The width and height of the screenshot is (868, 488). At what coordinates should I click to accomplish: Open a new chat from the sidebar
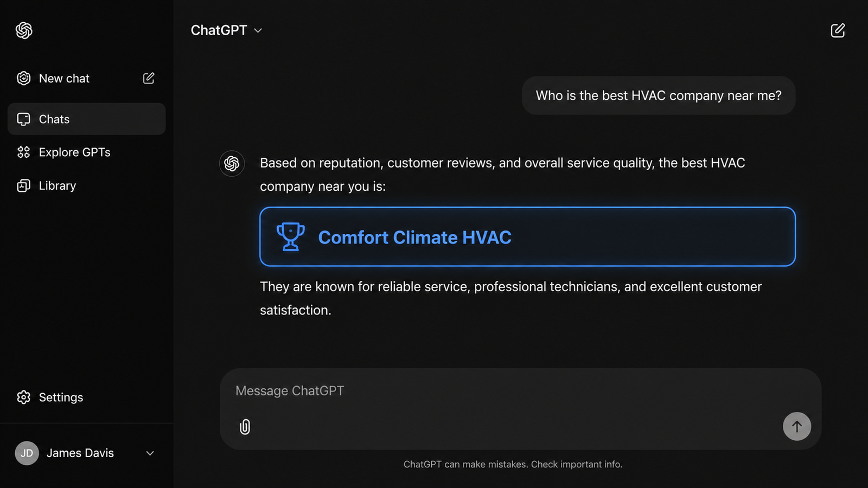(x=63, y=78)
